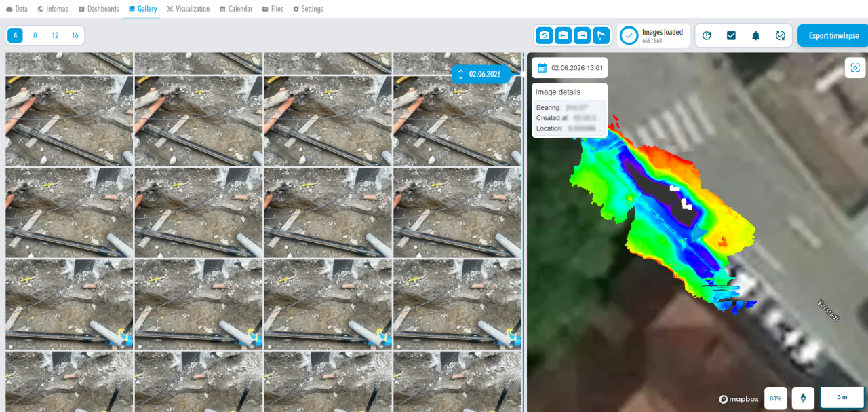868x412 pixels.
Task: Select the 16 images per row option
Action: pos(75,35)
